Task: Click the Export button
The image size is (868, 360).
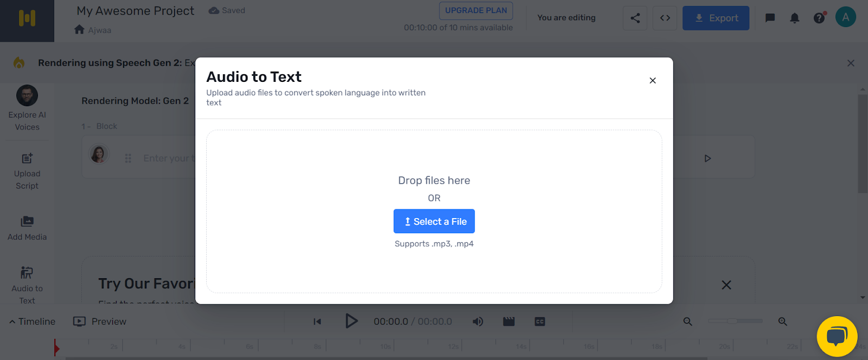Action: point(716,18)
